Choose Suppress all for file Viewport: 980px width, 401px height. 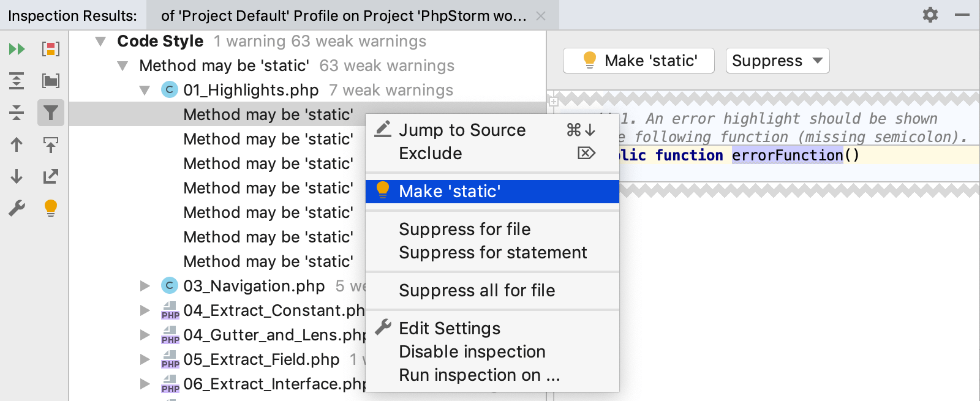[x=492, y=290]
